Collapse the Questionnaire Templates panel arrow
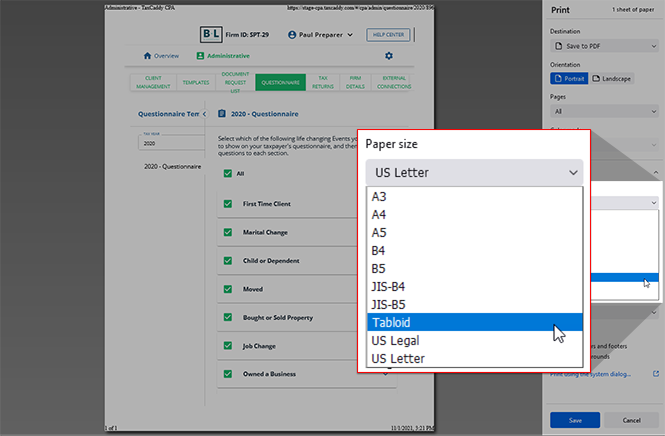This screenshot has height=436, width=665. coord(205,114)
